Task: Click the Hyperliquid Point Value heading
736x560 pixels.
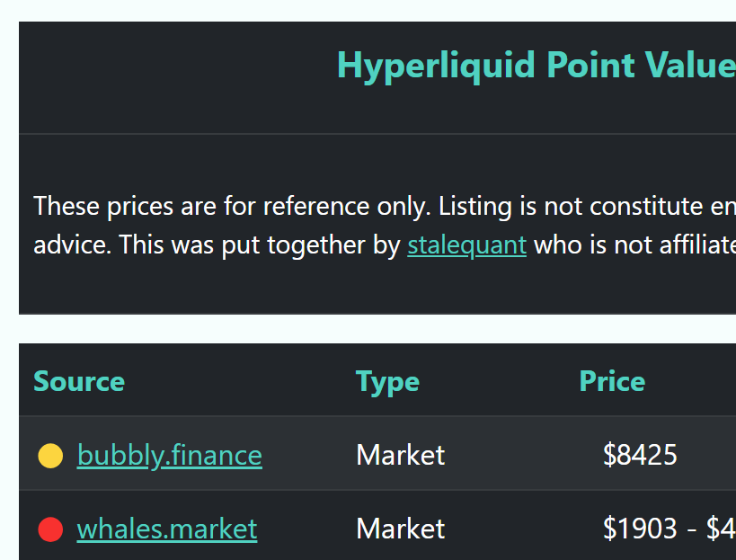Action: 536,65
